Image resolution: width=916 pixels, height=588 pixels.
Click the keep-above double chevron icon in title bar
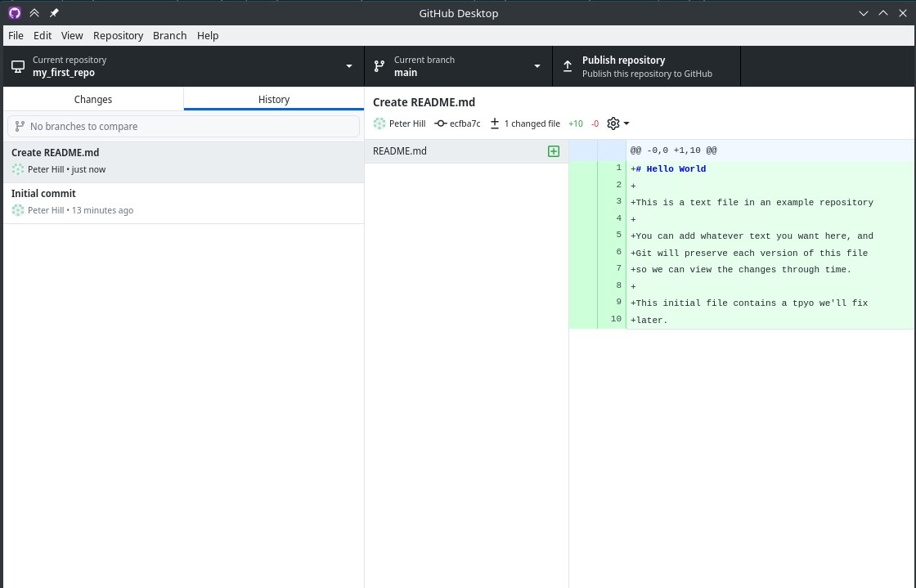tap(34, 13)
